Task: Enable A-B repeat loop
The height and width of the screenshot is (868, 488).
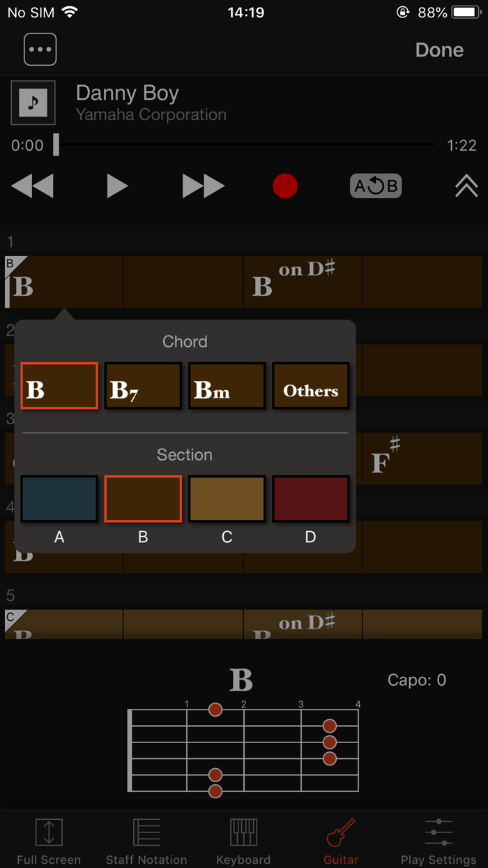Action: (375, 186)
